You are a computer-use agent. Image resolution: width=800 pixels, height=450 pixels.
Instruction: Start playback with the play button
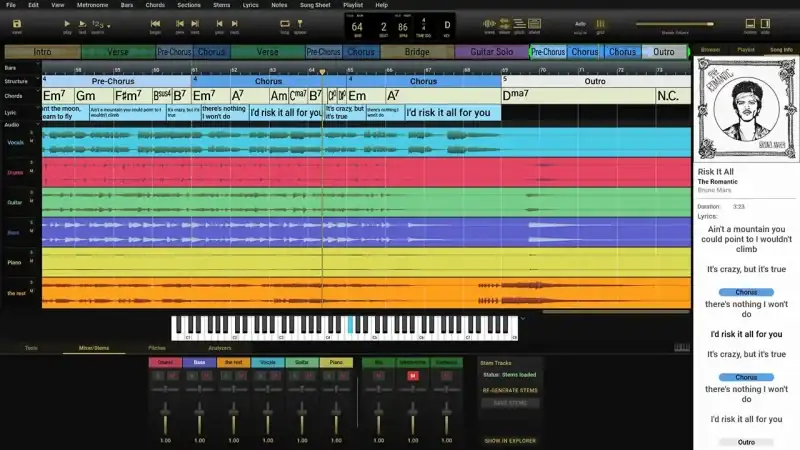67,24
